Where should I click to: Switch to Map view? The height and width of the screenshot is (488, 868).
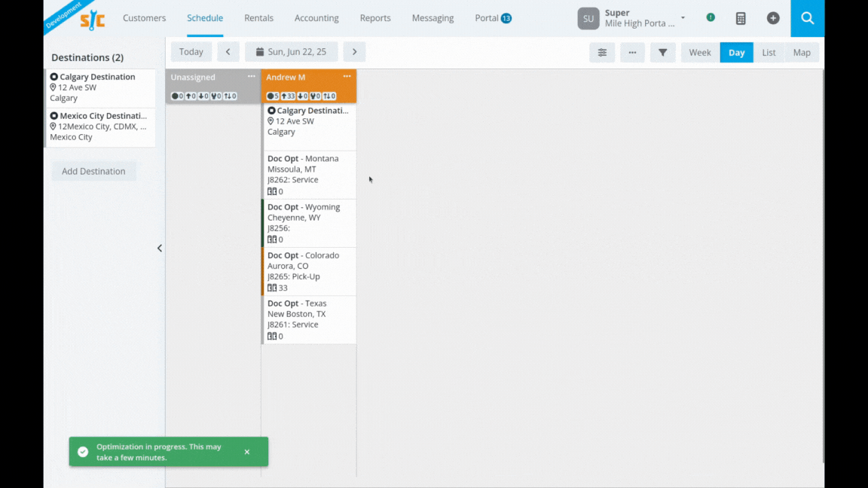pos(802,53)
